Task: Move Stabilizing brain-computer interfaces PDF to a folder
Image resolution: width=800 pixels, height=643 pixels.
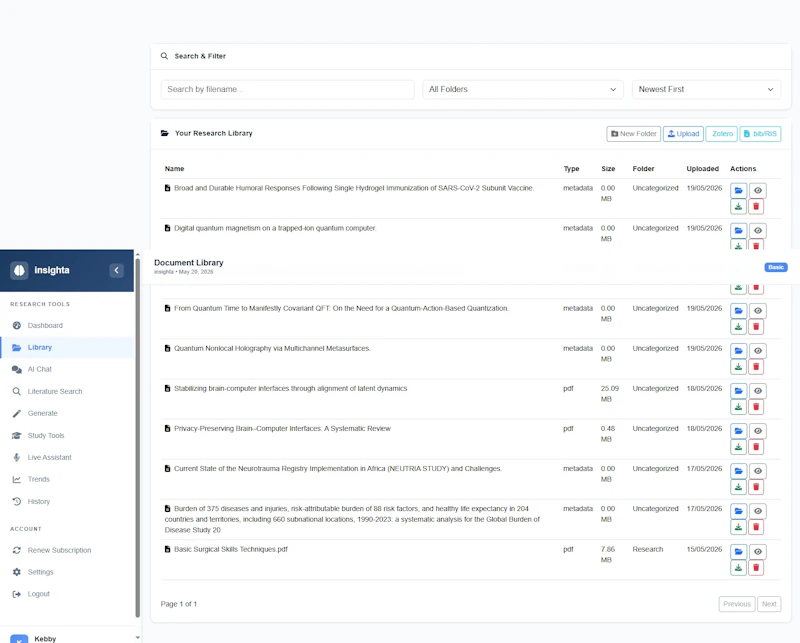Action: pyautogui.click(x=738, y=391)
